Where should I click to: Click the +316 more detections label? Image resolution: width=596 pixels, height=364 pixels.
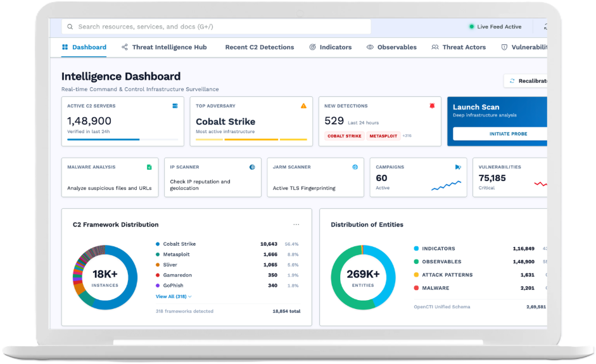[x=407, y=135]
